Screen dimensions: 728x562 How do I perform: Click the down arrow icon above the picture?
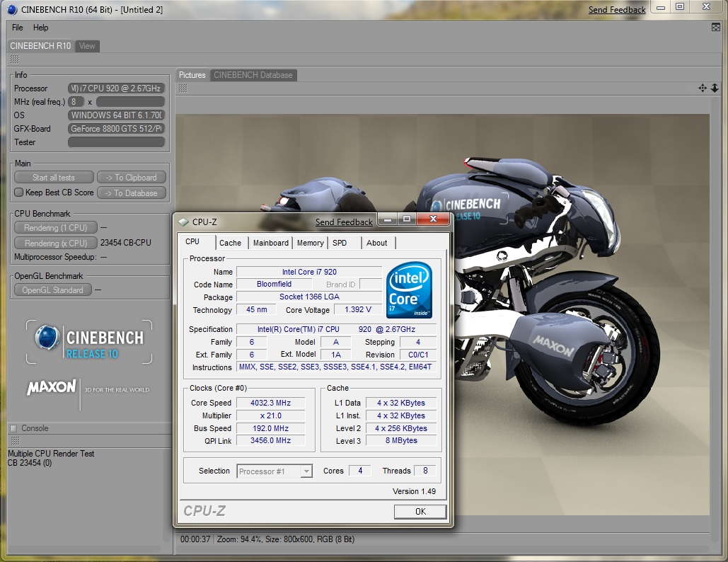(715, 88)
